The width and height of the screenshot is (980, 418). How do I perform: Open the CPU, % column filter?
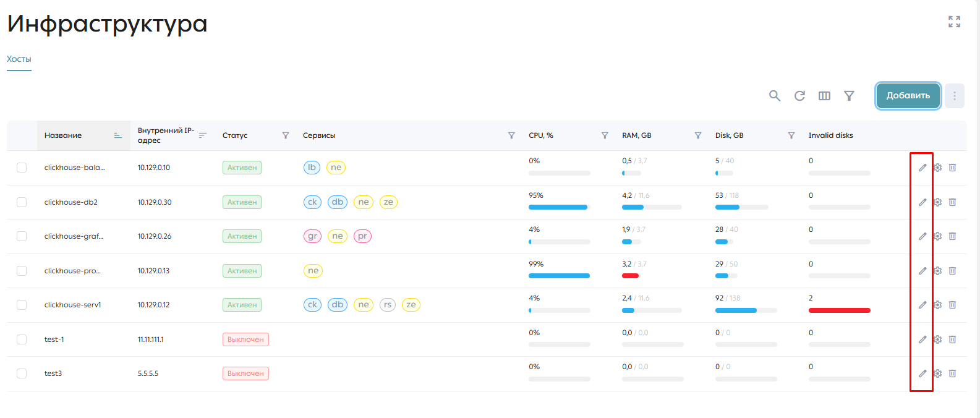coord(605,135)
